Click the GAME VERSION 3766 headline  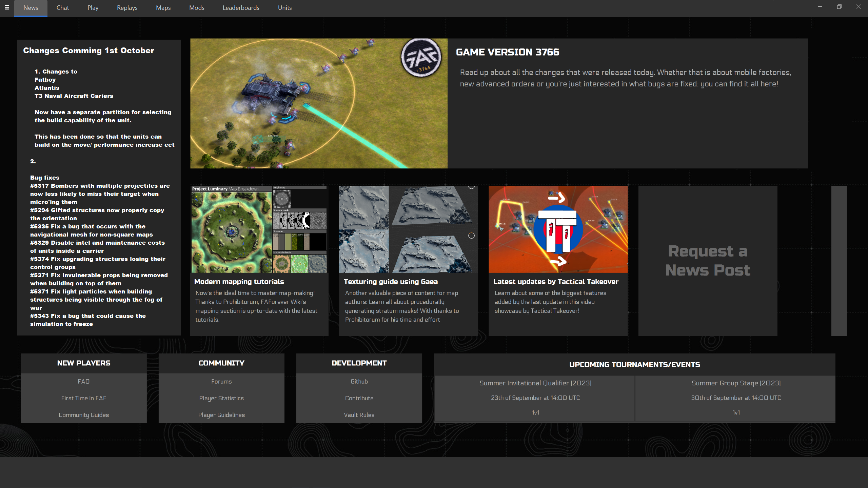(508, 52)
